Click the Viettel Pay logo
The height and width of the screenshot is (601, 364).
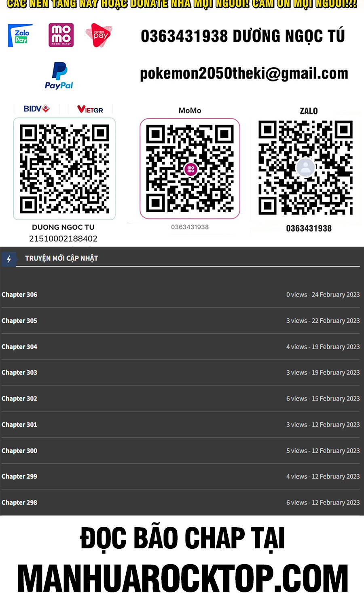click(99, 35)
